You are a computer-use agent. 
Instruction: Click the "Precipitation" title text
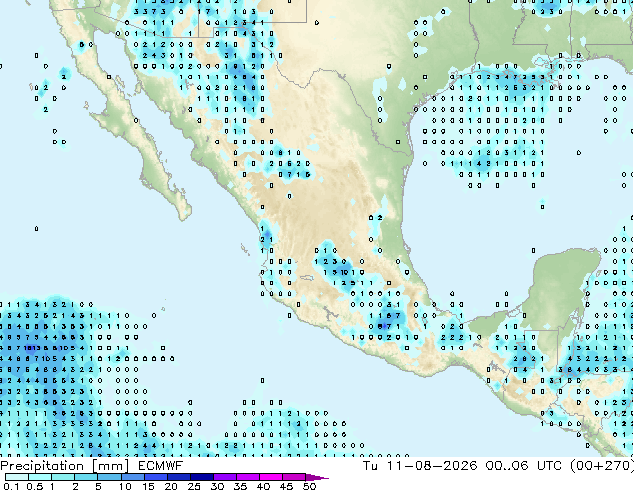[42, 466]
